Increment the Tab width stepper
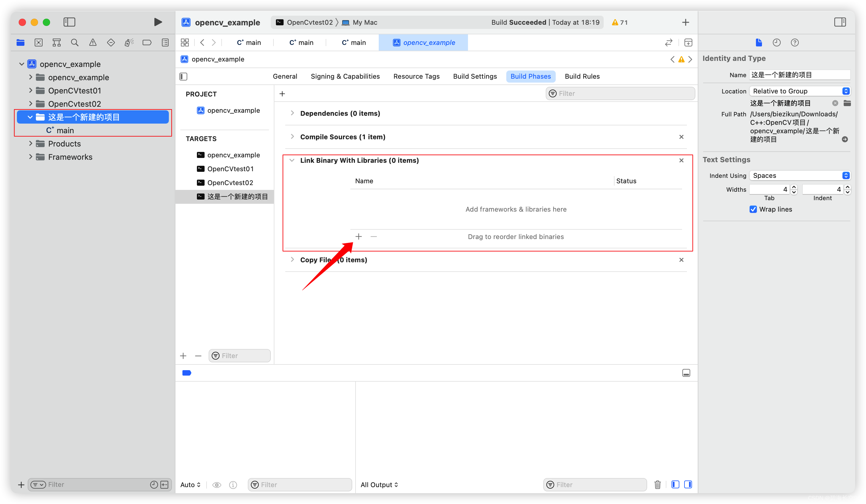Image resolution: width=866 pixels, height=504 pixels. pos(794,187)
